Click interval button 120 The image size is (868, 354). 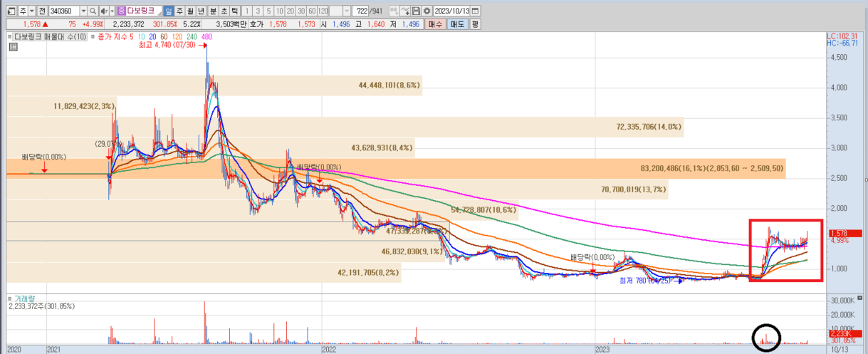click(x=323, y=11)
